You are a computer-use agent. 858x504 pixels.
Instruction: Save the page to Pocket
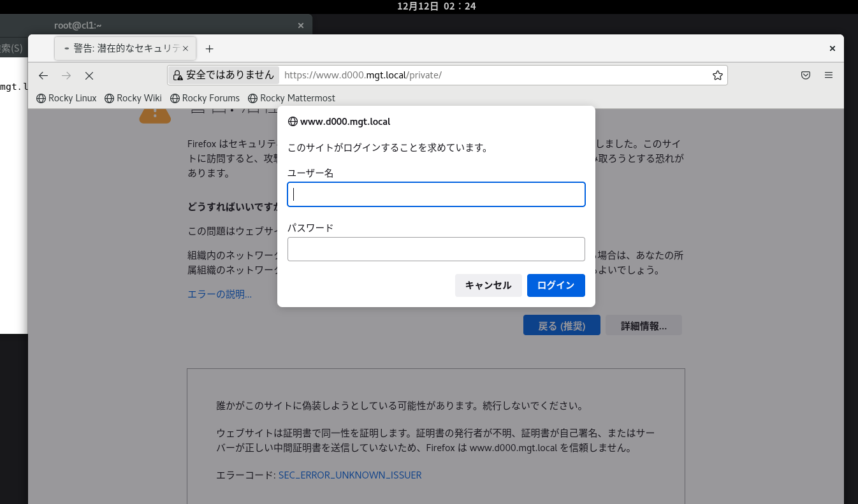(805, 75)
